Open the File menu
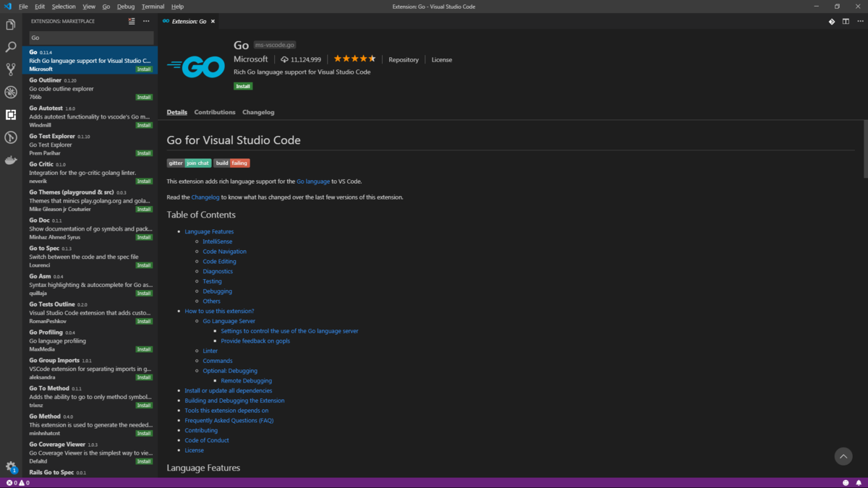868x488 pixels. [x=23, y=7]
